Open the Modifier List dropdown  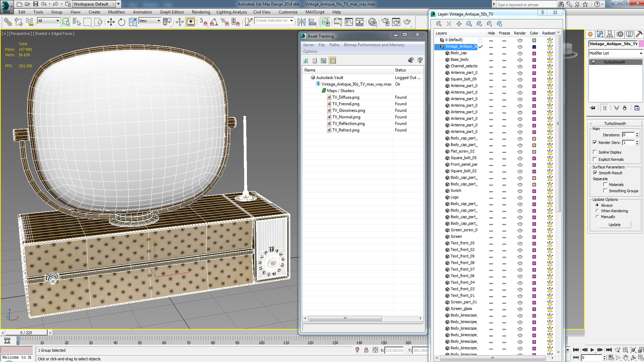(x=616, y=53)
